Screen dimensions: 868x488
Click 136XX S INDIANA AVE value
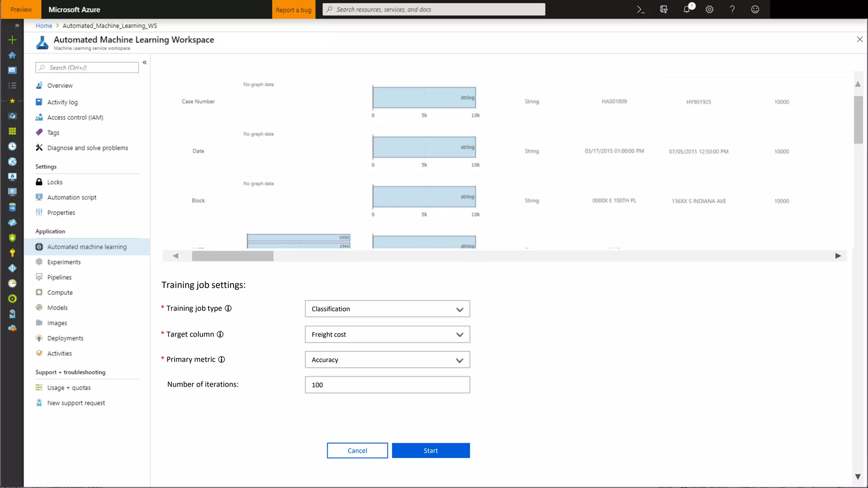coord(698,201)
